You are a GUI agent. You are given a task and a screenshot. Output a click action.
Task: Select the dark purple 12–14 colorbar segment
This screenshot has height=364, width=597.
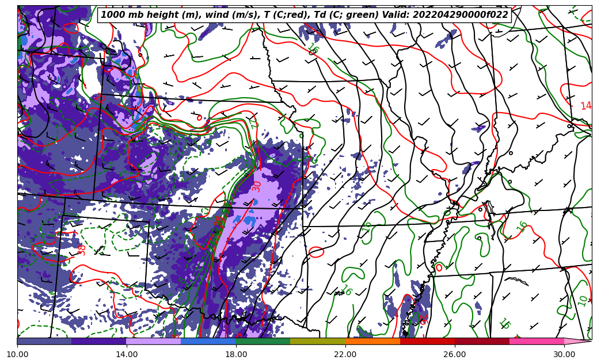[x=99, y=341]
